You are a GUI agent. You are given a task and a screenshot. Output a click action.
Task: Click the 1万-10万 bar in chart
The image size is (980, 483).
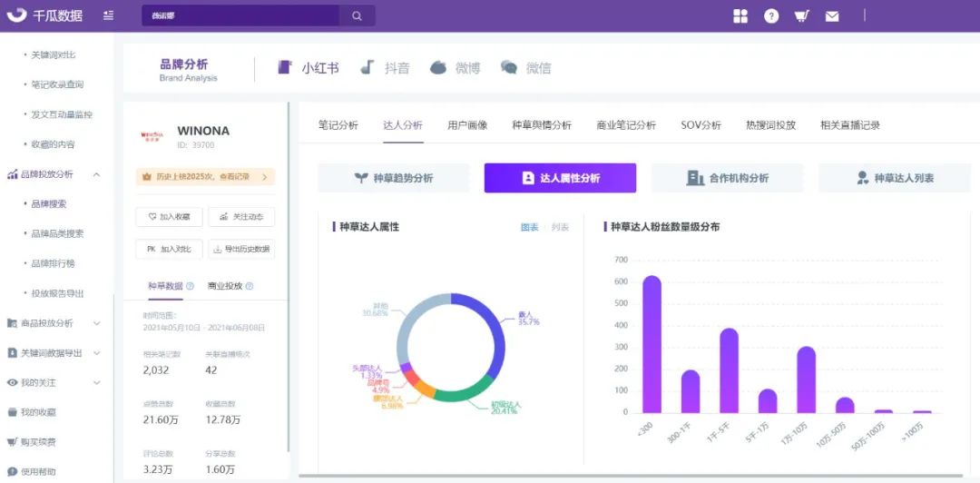pyautogui.click(x=807, y=379)
